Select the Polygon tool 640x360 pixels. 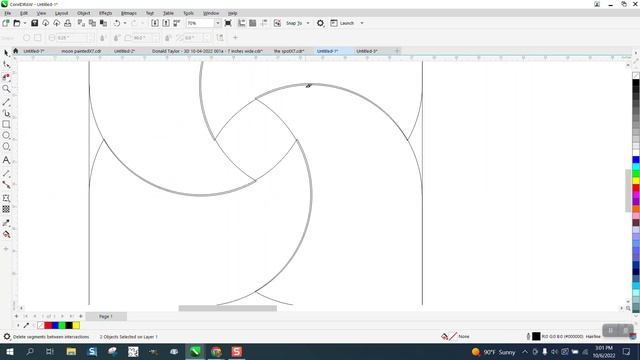point(6,147)
